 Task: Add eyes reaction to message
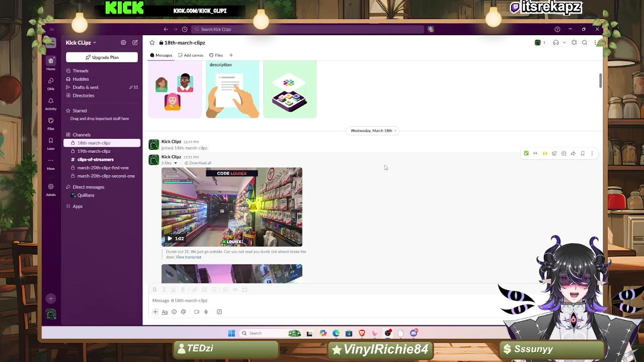pos(535,153)
